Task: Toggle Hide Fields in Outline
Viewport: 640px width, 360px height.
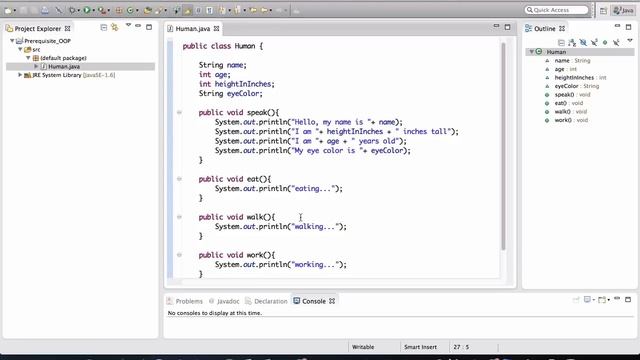Action: [x=583, y=42]
